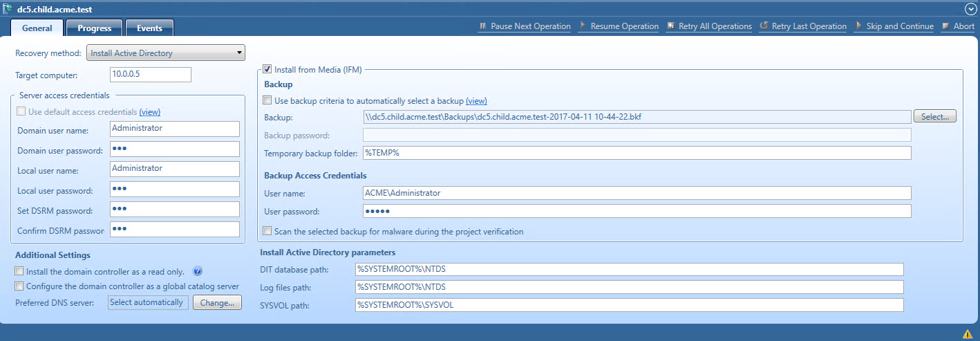The height and width of the screenshot is (341, 980).
Task: Click Skip and Continue
Action: click(x=894, y=26)
